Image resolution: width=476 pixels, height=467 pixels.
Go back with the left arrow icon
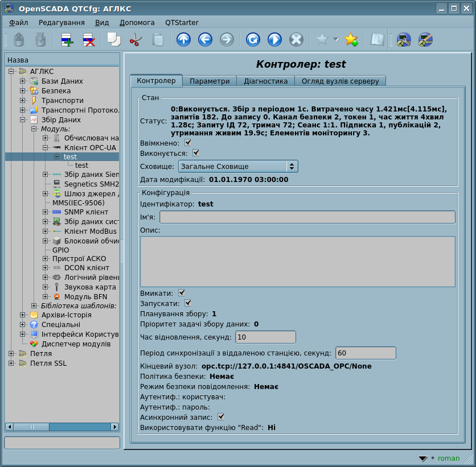tap(205, 40)
